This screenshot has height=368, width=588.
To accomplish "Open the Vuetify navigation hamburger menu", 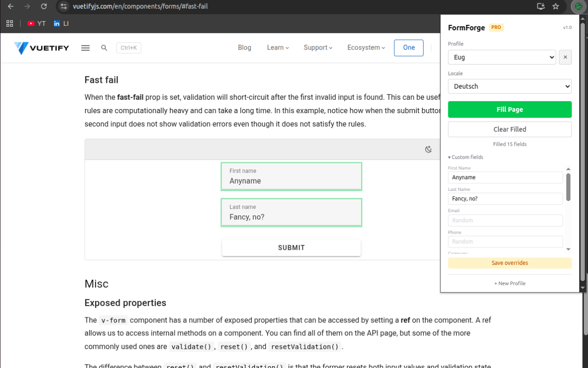I will (85, 47).
